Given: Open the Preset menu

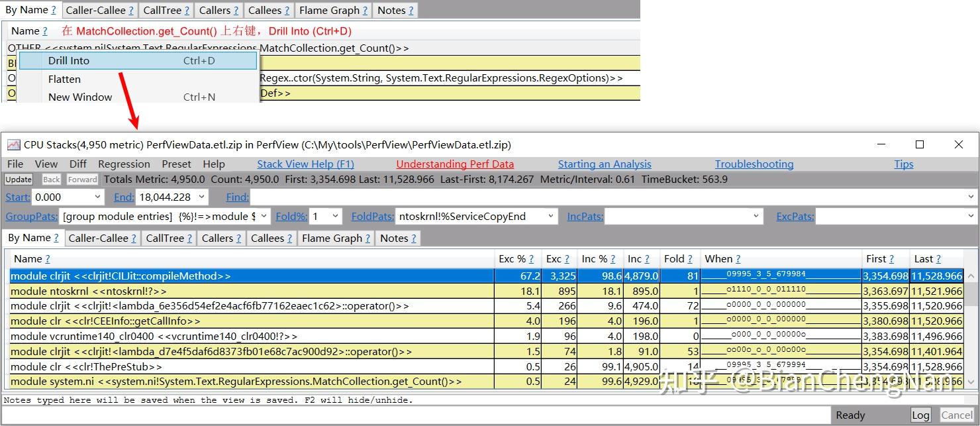Looking at the screenshot, I should [176, 164].
